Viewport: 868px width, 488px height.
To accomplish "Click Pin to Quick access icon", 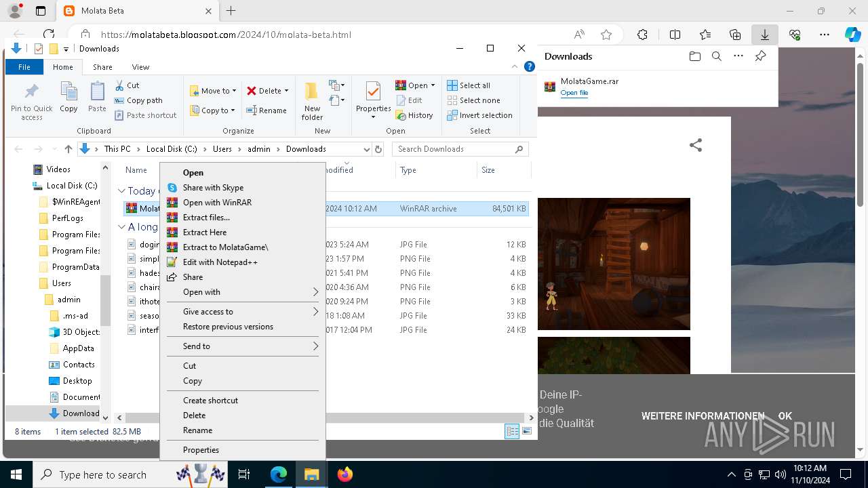I will (32, 102).
